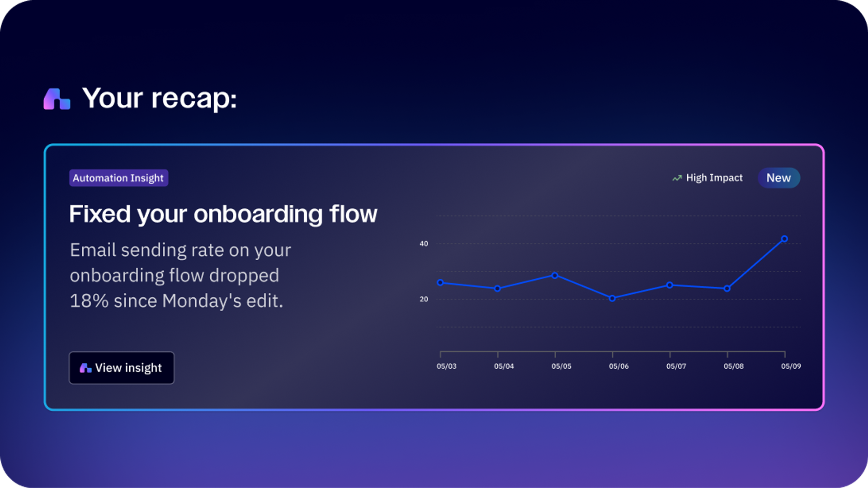The width and height of the screenshot is (868, 488).
Task: Click the High Impact label
Action: pos(714,178)
